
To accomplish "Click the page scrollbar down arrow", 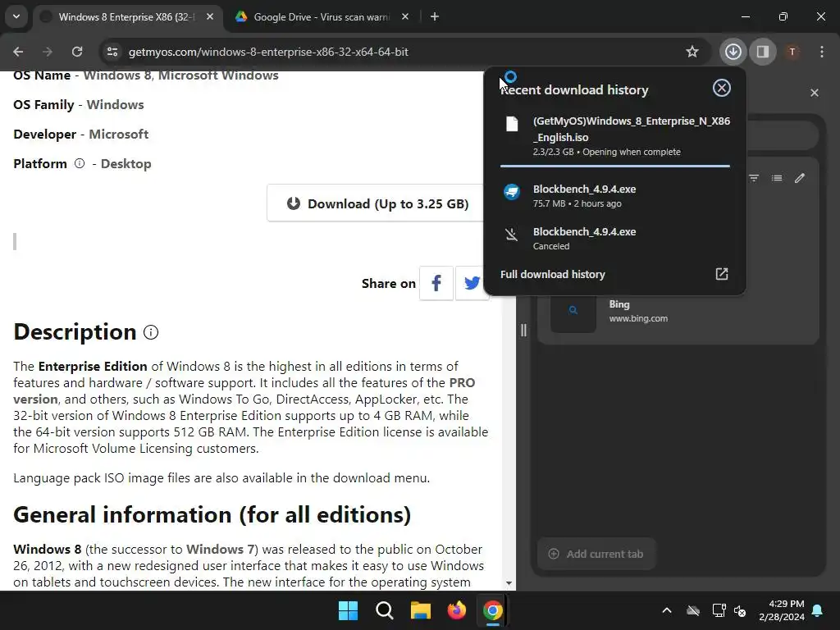I will 509,583.
